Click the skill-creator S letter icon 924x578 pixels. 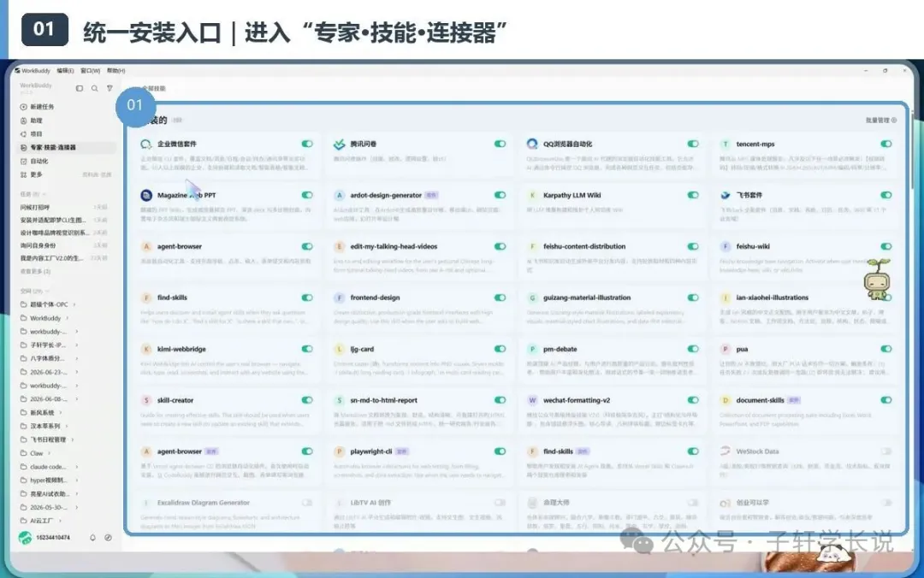pos(146,400)
